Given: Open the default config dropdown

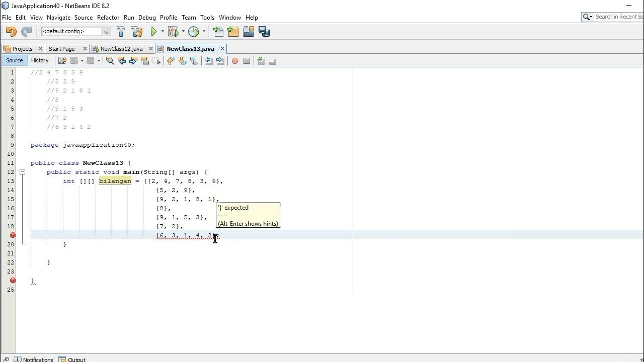Looking at the screenshot, I should pos(76,31).
